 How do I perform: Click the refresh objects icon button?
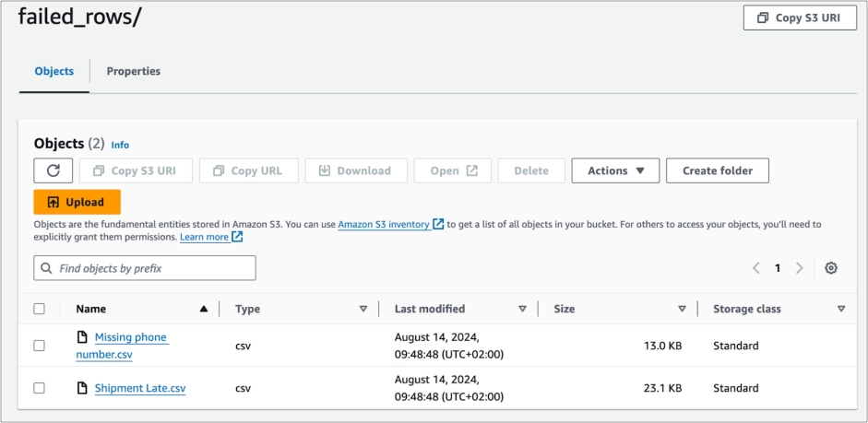(x=54, y=170)
